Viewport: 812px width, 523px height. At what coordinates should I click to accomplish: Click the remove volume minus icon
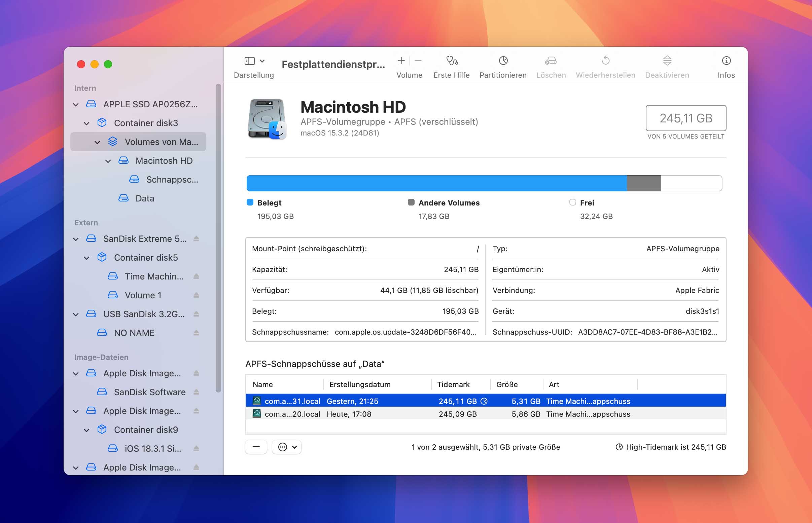coord(418,61)
